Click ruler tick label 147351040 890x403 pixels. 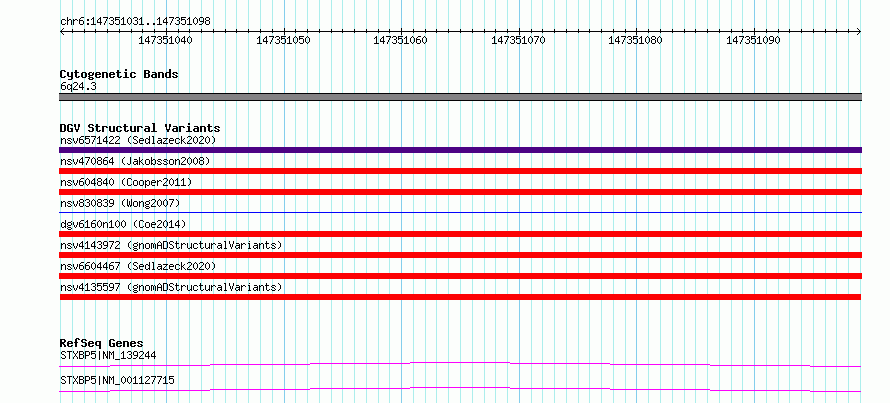165,40
